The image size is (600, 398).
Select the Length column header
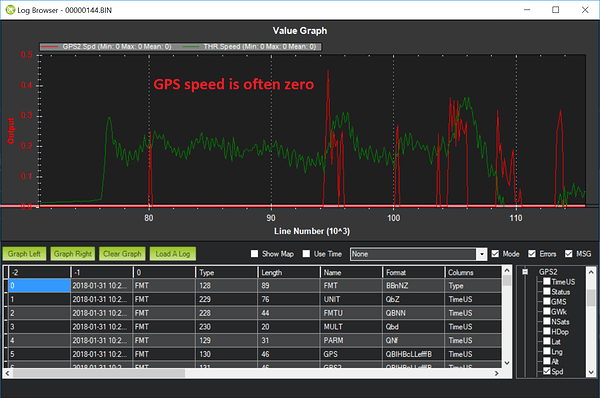tap(289, 272)
